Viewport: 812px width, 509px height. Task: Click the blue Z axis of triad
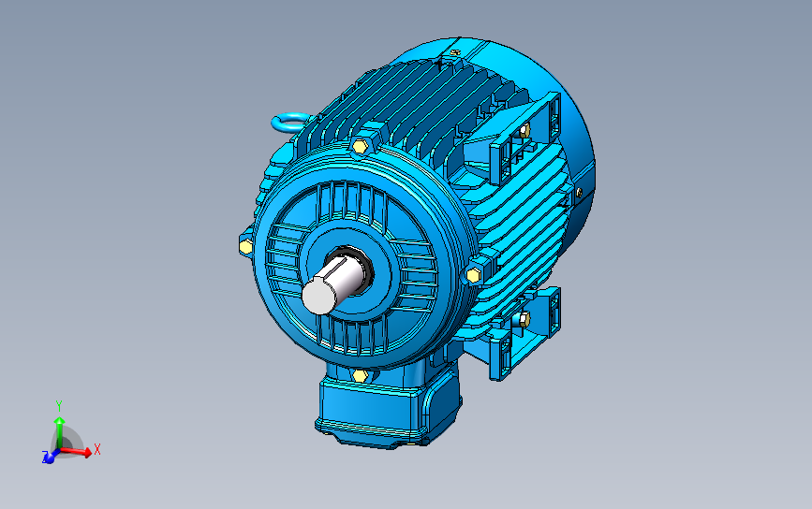[x=51, y=457]
